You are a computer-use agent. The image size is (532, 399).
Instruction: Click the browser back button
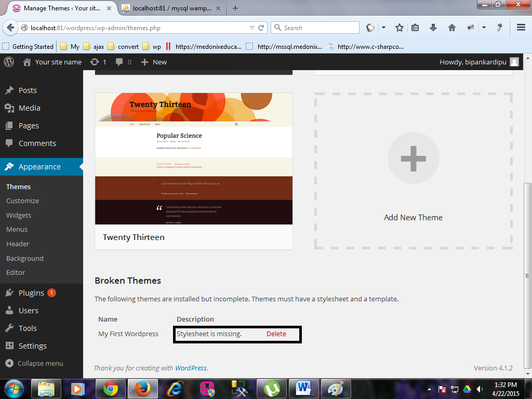(x=10, y=28)
